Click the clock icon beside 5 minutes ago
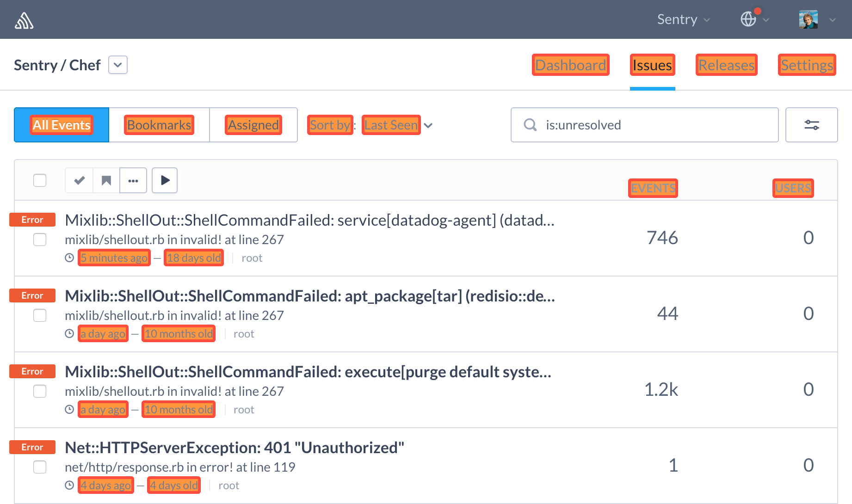The width and height of the screenshot is (852, 504). click(69, 258)
